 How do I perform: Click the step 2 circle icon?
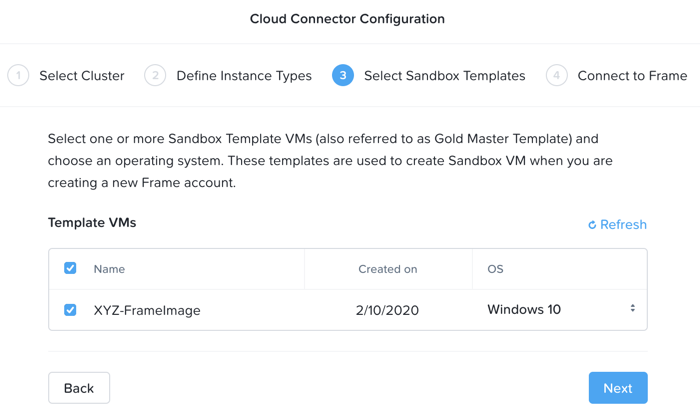155,75
